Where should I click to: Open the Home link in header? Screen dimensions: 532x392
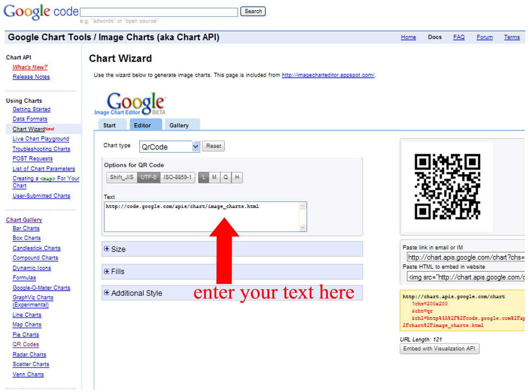click(x=408, y=37)
